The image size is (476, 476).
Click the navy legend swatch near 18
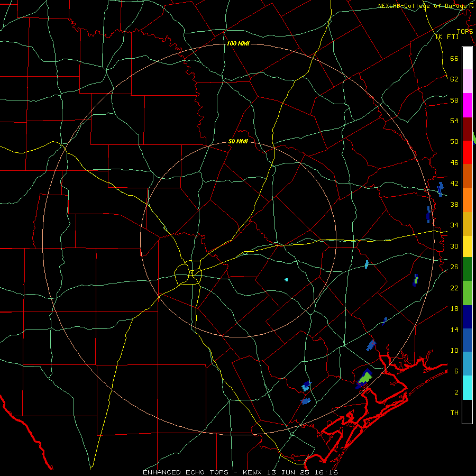point(467,317)
